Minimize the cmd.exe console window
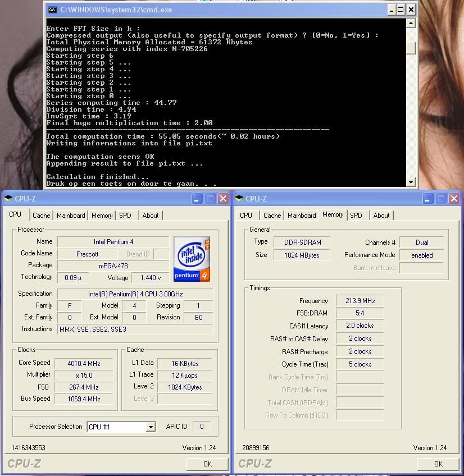Screen dimensions: 464x476 [x=391, y=10]
